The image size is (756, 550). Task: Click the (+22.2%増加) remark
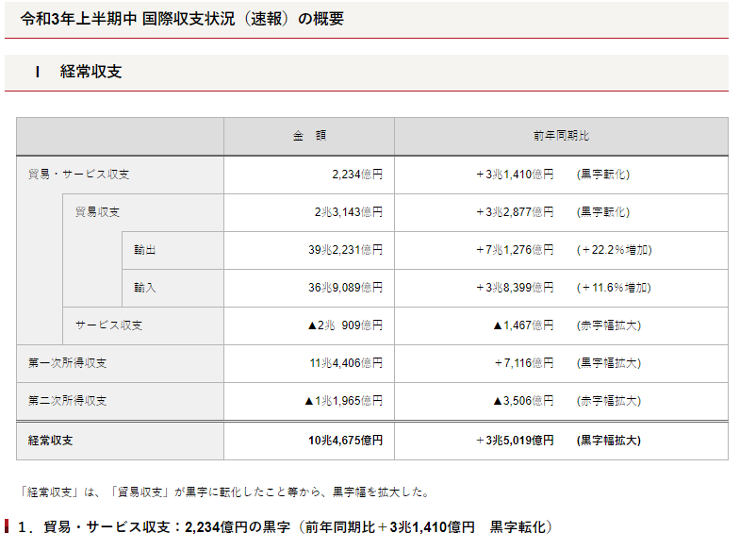pos(614,250)
